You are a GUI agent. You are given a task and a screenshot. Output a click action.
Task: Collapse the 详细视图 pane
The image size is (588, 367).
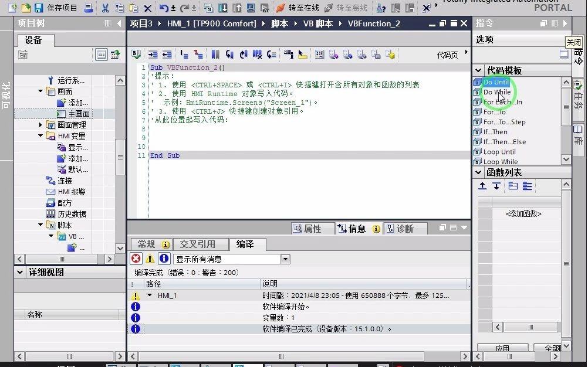21,272
